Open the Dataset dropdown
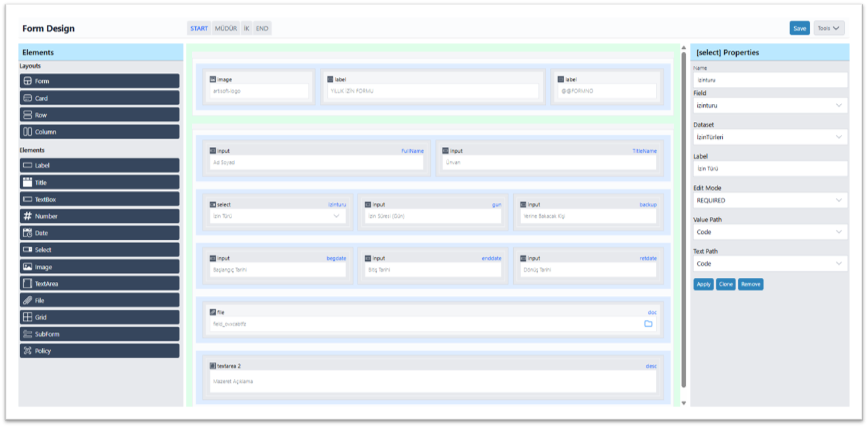This screenshot has height=427, width=868. tap(770, 137)
